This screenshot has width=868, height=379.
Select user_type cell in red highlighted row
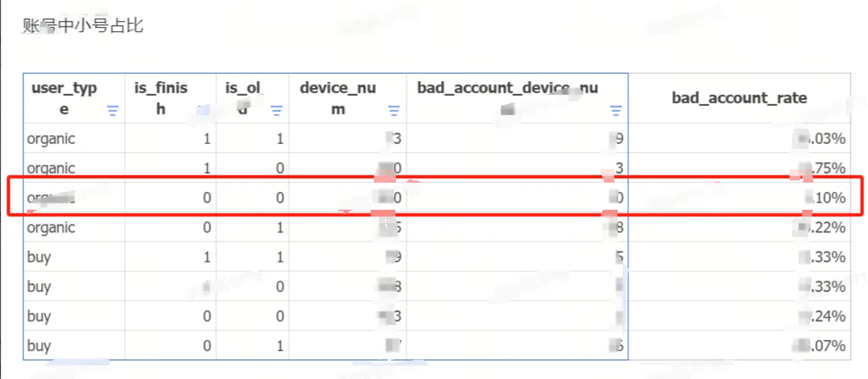pyautogui.click(x=51, y=198)
